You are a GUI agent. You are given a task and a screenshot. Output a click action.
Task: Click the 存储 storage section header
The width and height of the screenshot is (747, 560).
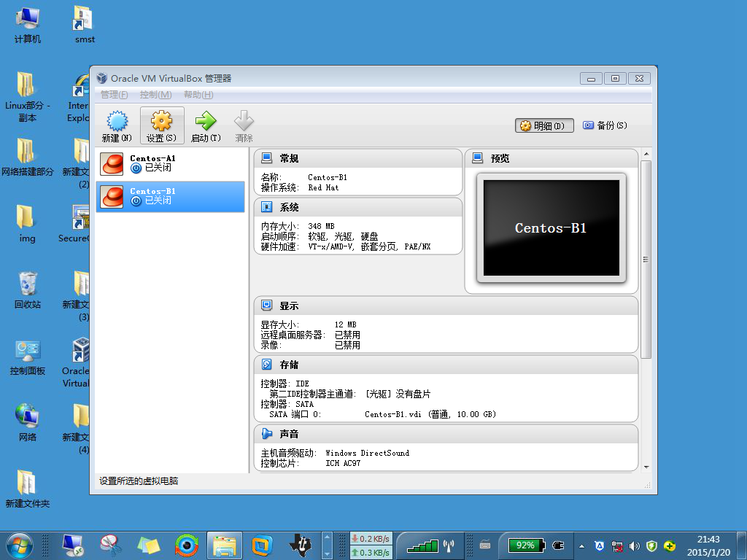point(446,365)
